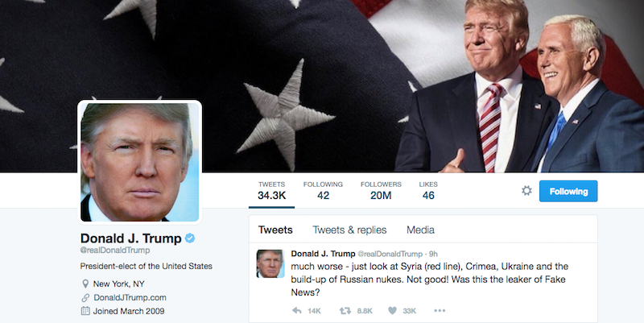Open the Likes 46 list
The image size is (644, 323).
point(428,191)
